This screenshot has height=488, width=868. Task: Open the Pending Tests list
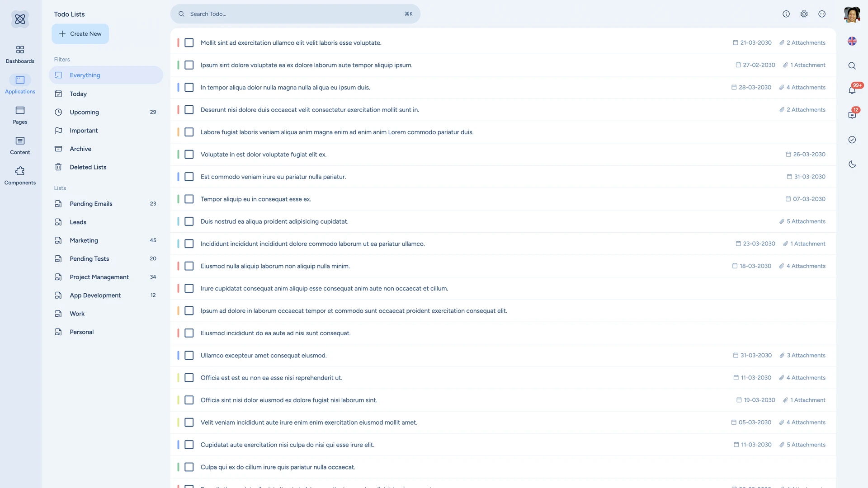(x=106, y=259)
